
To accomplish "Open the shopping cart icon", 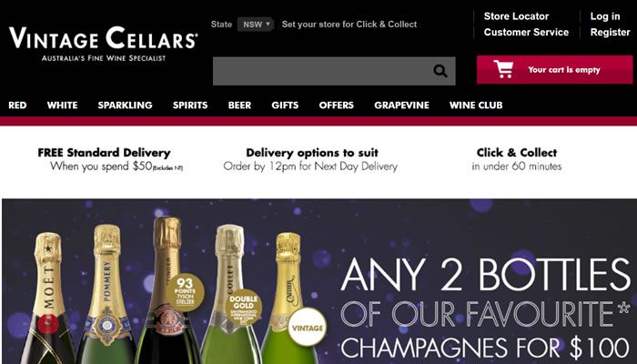I will 503,69.
